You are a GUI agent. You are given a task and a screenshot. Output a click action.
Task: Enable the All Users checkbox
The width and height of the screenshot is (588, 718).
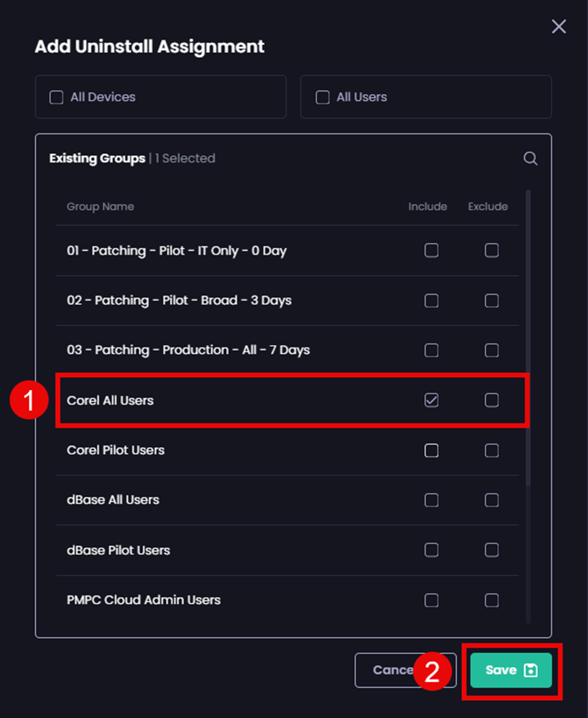[x=322, y=97]
